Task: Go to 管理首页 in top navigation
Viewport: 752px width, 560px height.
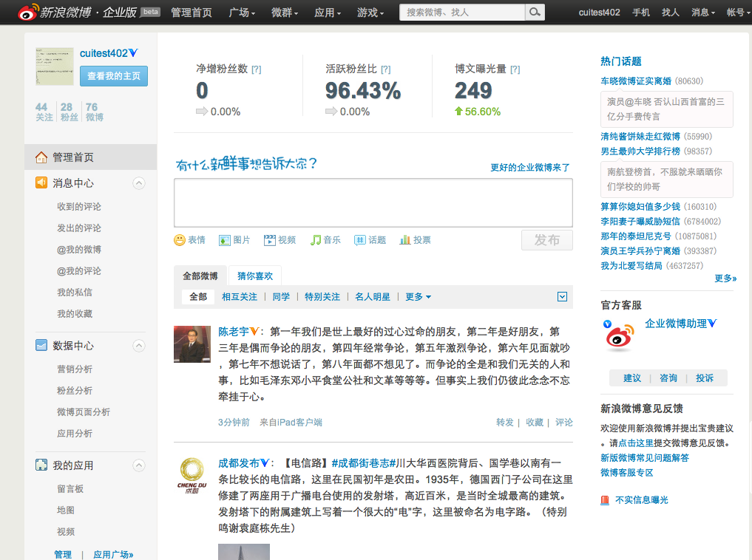Action: pos(192,13)
